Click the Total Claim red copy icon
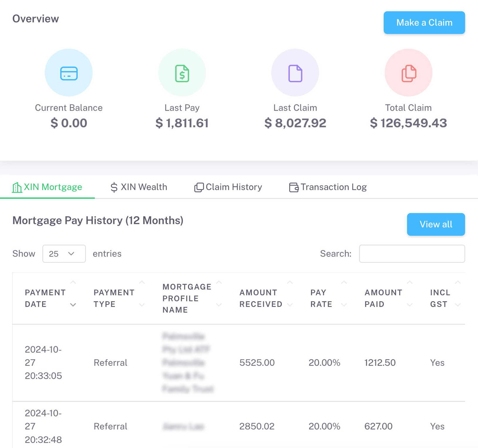 point(408,73)
